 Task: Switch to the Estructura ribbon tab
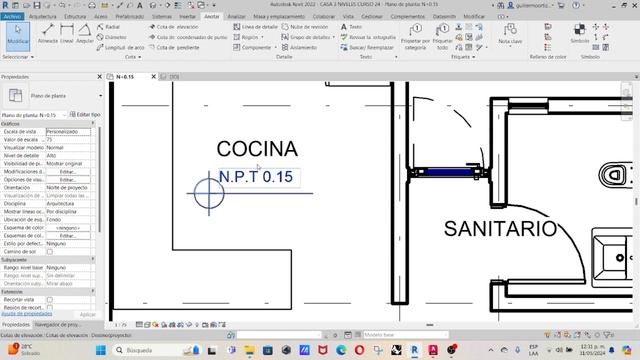click(75, 16)
